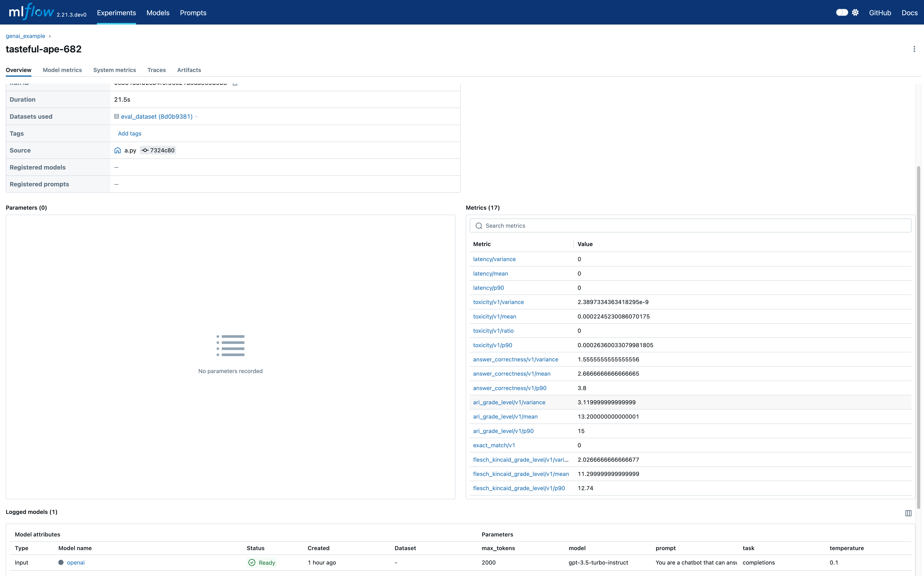Viewport: 924px width, 578px height.
Task: Open the Traces tab
Action: [156, 70]
